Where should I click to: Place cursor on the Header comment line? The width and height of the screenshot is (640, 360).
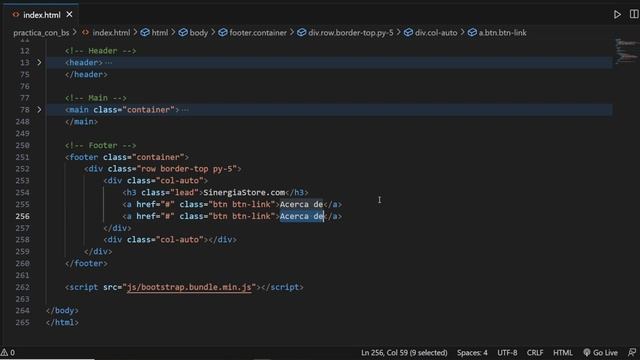pos(100,51)
